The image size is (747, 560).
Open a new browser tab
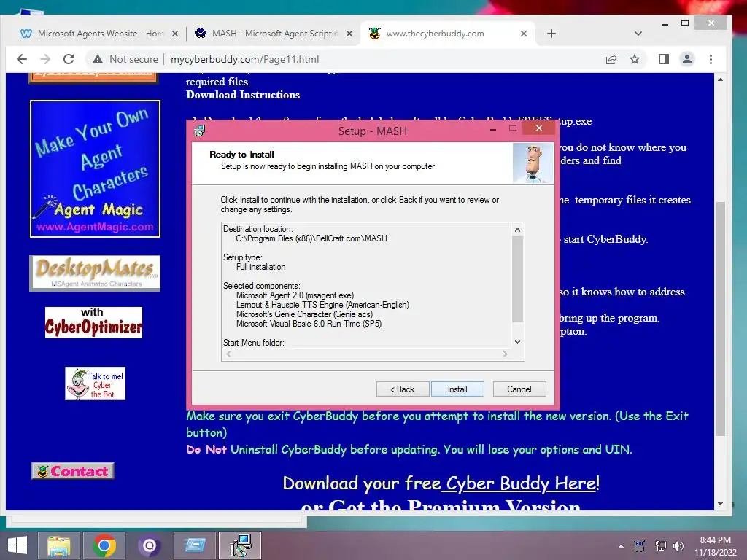click(x=551, y=34)
